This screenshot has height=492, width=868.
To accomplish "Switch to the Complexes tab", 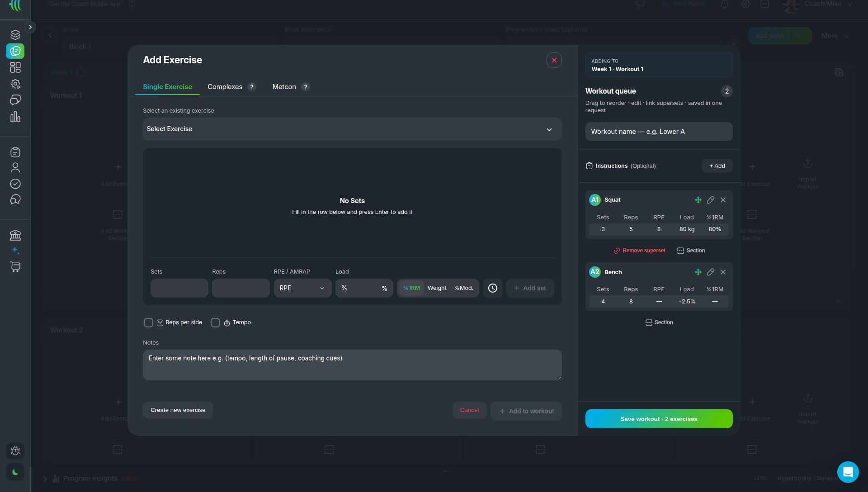I will tap(225, 87).
